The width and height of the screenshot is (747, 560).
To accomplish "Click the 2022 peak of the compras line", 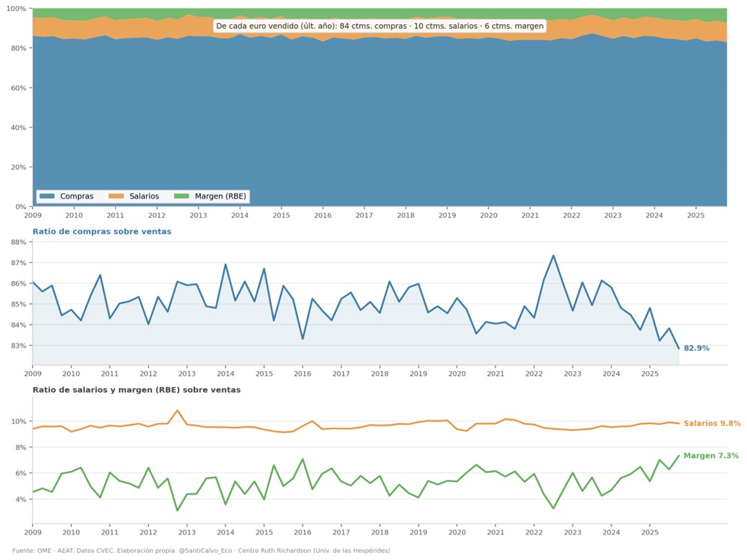I will pyautogui.click(x=553, y=256).
